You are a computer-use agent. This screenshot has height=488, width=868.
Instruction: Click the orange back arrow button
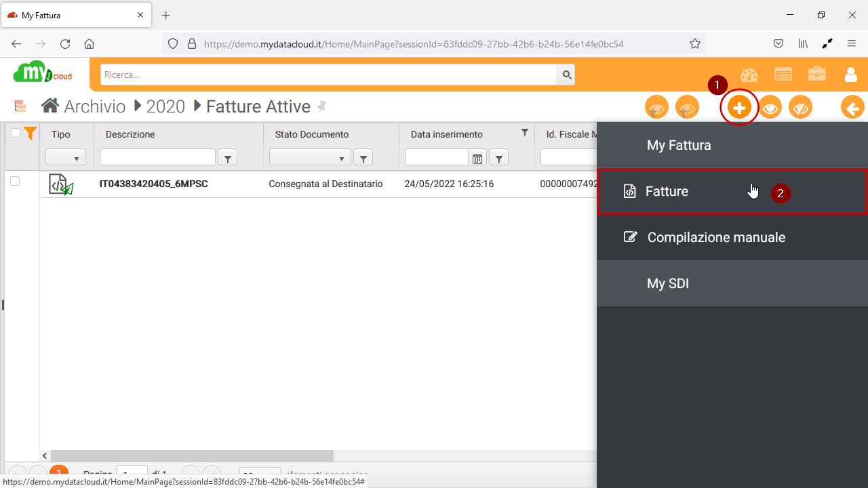coord(852,107)
